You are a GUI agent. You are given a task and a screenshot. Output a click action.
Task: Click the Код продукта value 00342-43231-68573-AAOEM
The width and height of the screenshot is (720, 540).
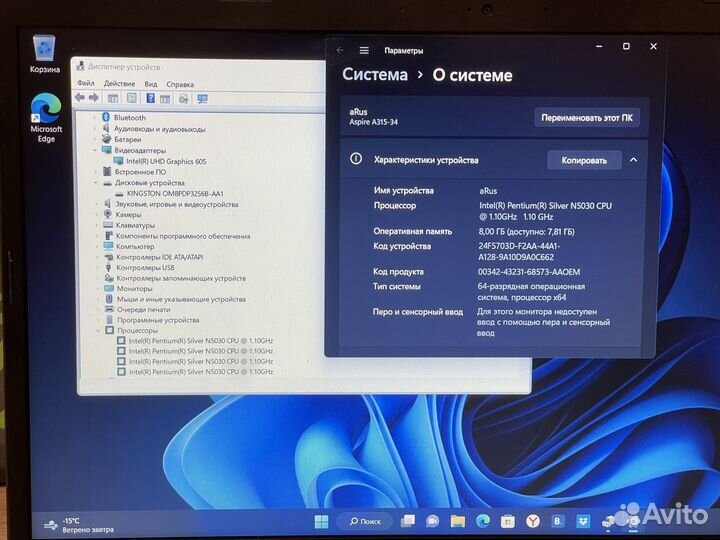529,272
